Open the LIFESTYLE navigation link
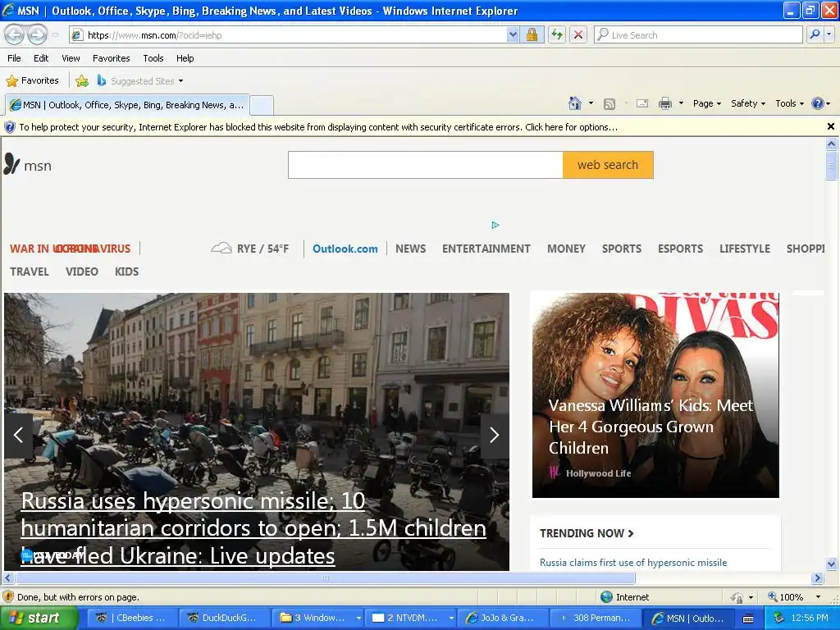 [x=745, y=249]
